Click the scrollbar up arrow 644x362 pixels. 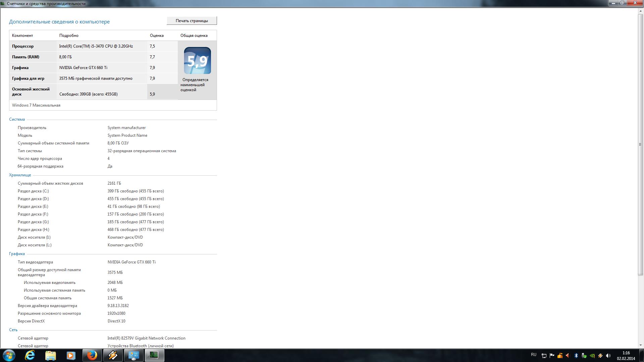(640, 11)
